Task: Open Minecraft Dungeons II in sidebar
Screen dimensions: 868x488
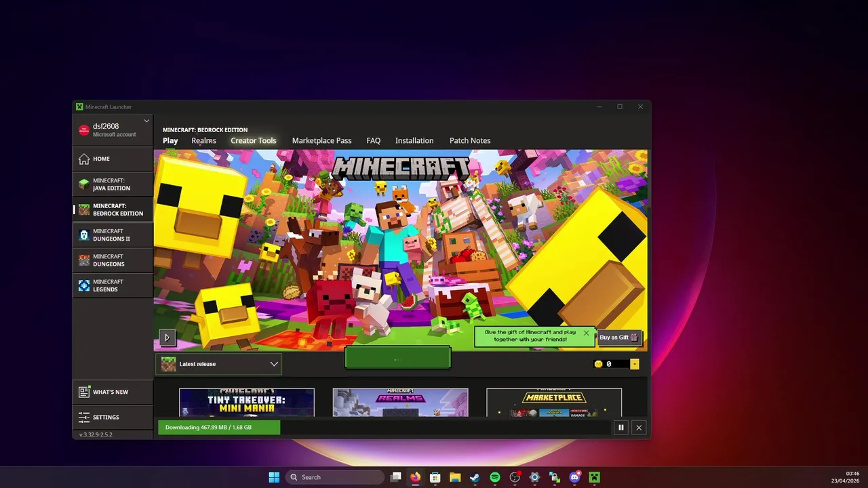Action: [x=113, y=235]
